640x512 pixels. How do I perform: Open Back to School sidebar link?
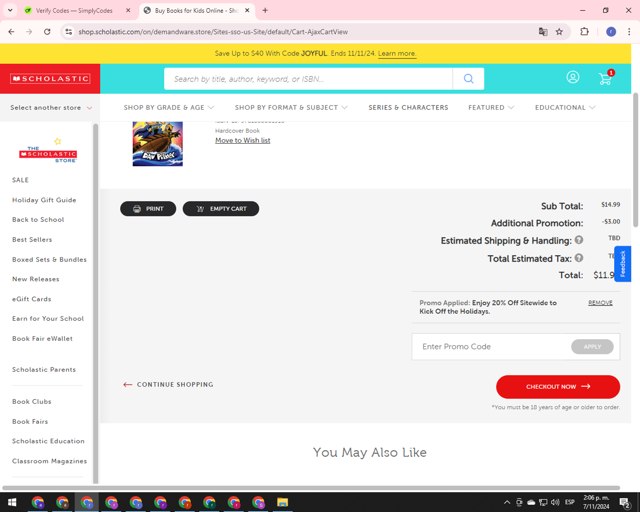tap(38, 220)
